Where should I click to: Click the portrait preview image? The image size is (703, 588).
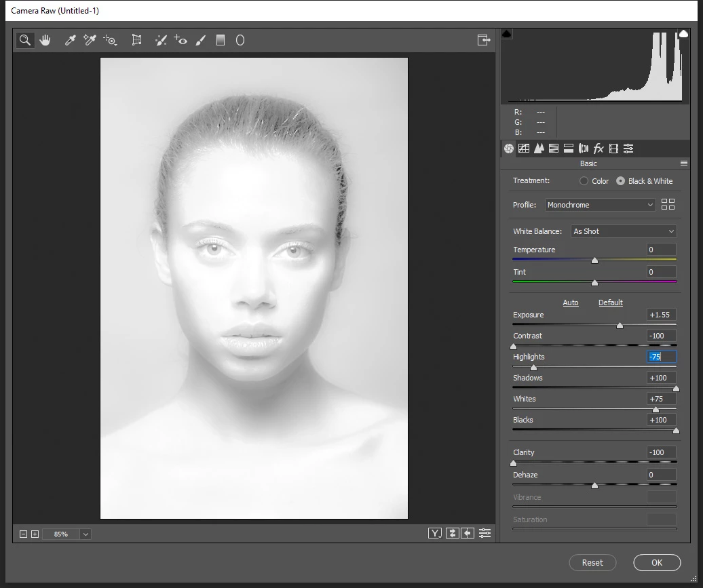pos(254,288)
